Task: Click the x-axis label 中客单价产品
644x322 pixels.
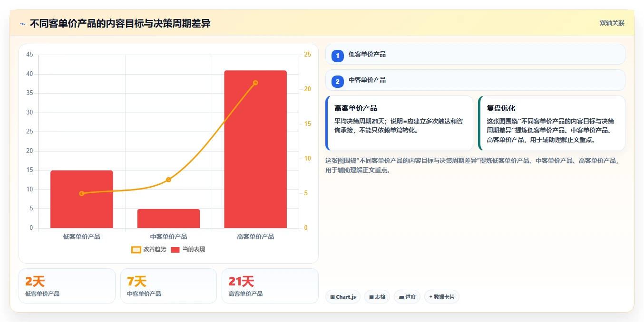Action: [168, 237]
